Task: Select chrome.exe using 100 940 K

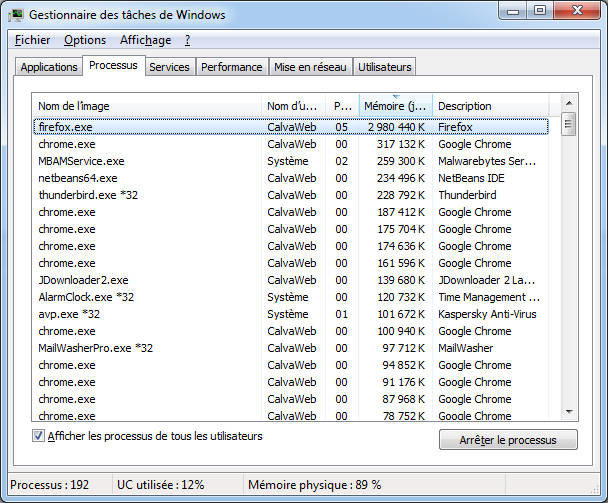Action: click(x=291, y=331)
